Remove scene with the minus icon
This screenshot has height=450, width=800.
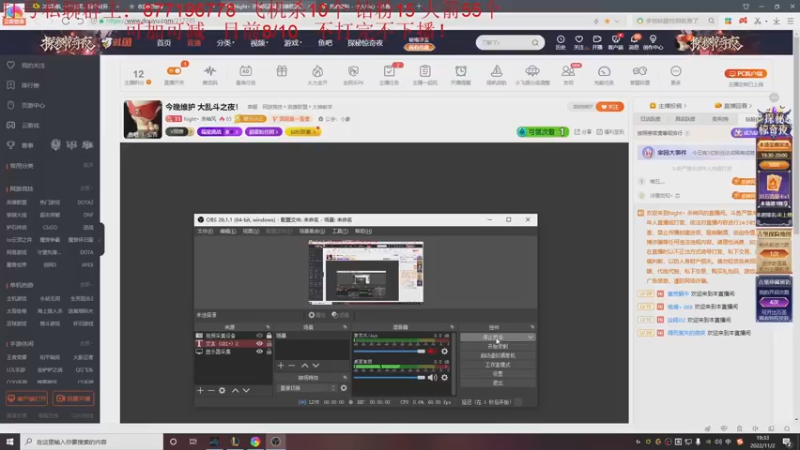(291, 365)
